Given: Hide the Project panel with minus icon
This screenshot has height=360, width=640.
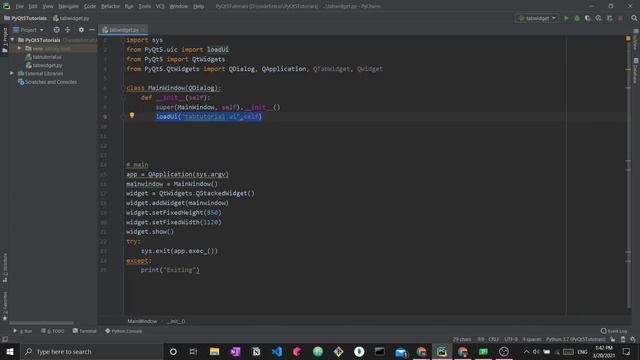Looking at the screenshot, I should (92, 30).
